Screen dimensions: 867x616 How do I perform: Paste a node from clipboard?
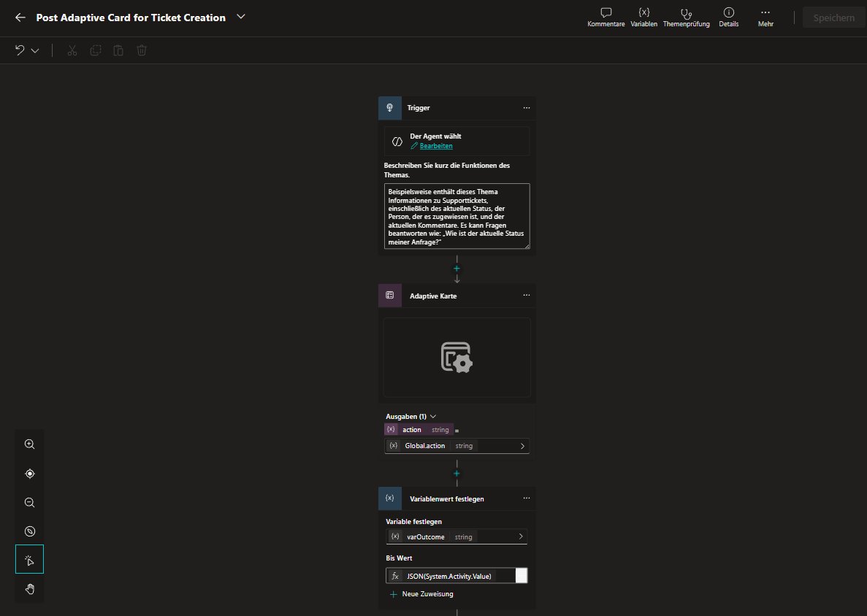[x=118, y=51]
